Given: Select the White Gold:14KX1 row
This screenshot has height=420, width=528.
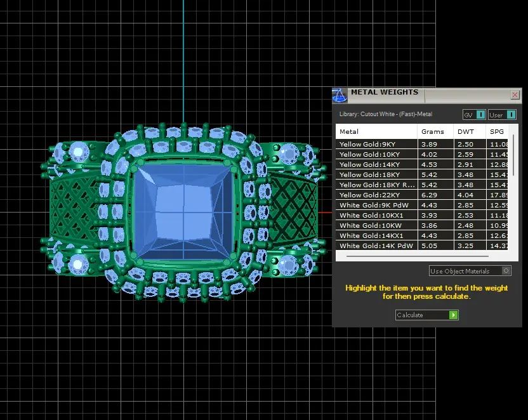Looking at the screenshot, I should pyautogui.click(x=421, y=235).
